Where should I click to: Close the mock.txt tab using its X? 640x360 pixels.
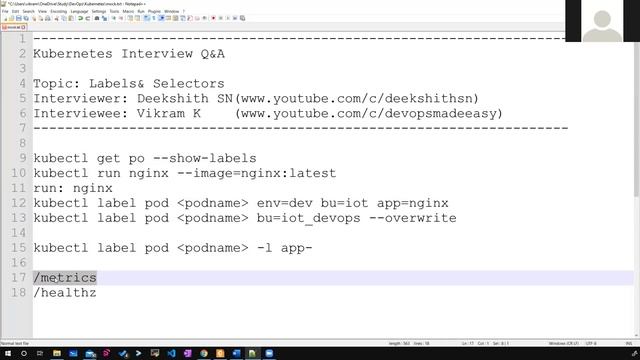[x=23, y=27]
